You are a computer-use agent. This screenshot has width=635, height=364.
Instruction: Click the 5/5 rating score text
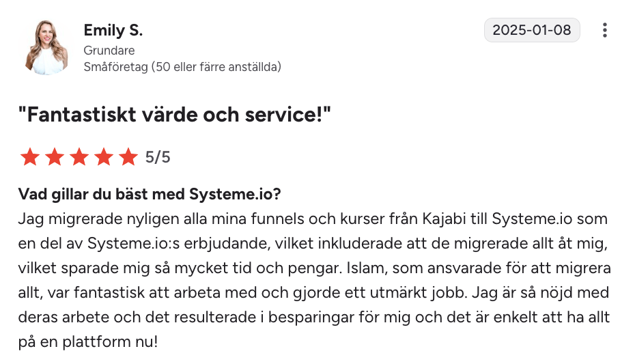[158, 158]
